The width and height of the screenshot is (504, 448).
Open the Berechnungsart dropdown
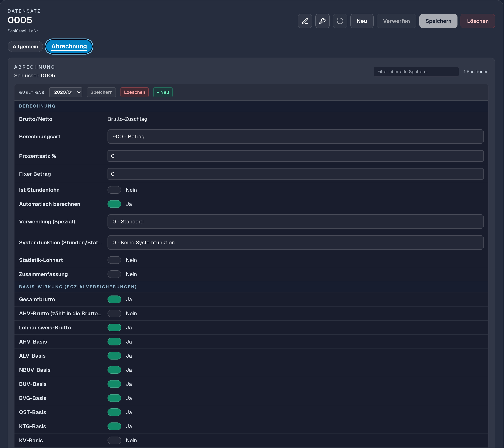(x=295, y=137)
